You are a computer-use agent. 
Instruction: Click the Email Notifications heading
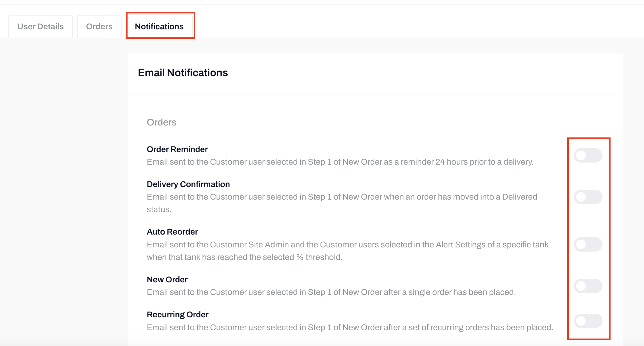click(x=183, y=73)
